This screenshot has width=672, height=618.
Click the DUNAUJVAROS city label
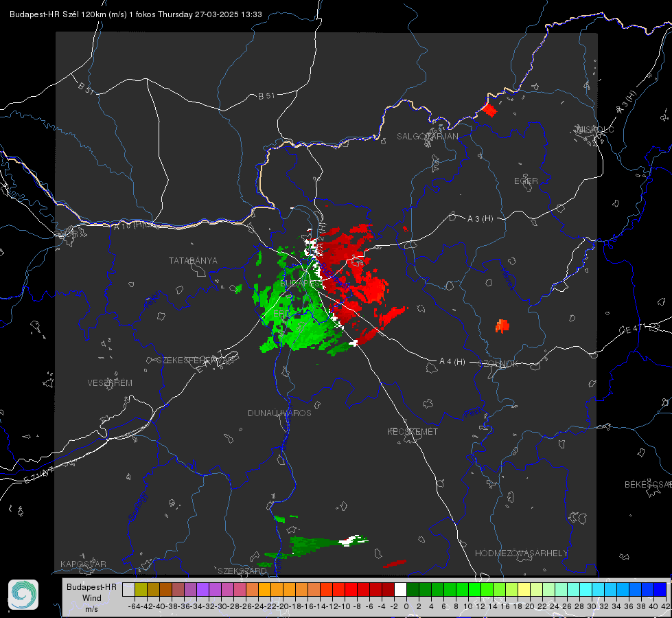[279, 413]
